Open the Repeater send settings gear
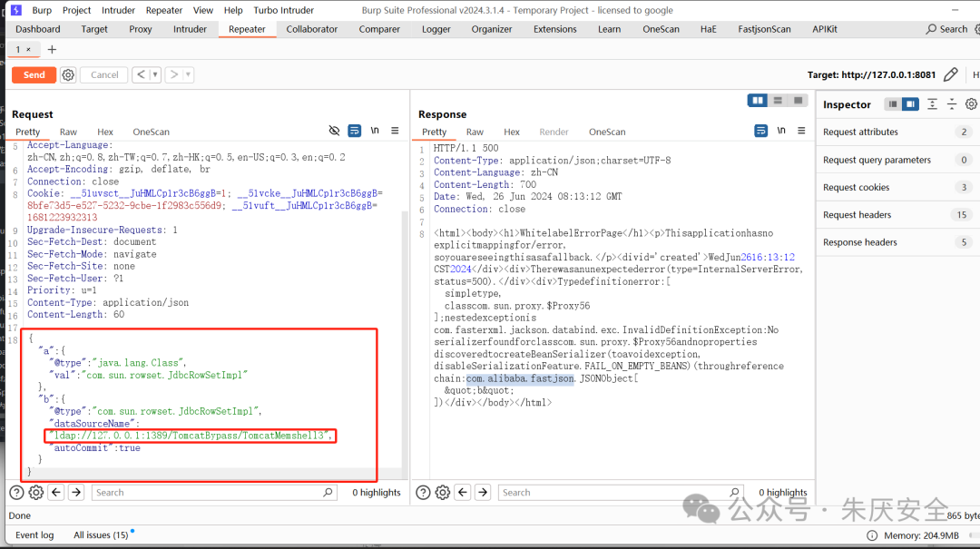The image size is (980, 549). [x=68, y=75]
